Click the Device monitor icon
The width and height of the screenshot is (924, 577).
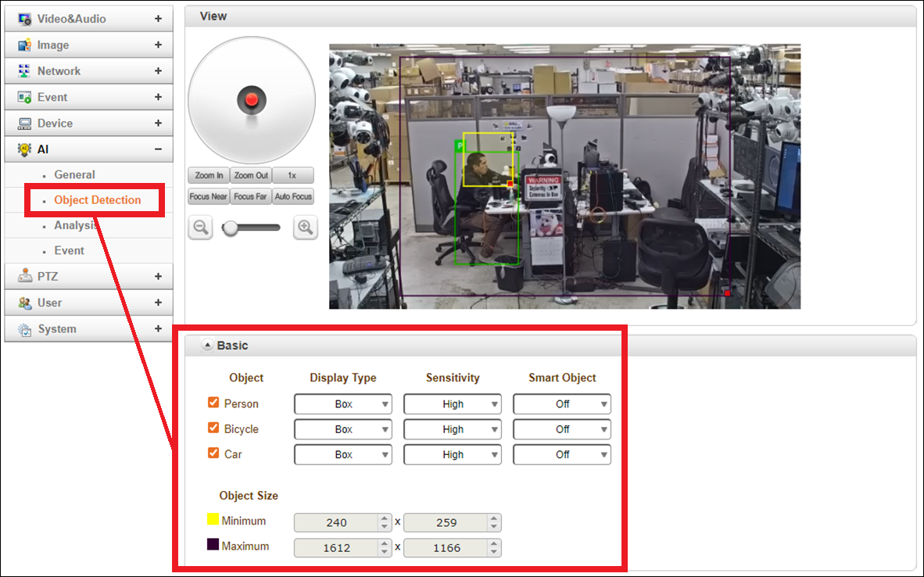24,124
